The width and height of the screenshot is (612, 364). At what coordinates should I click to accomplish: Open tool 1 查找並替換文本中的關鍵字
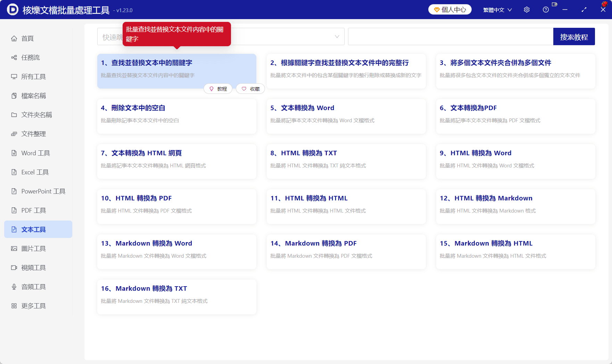click(177, 71)
